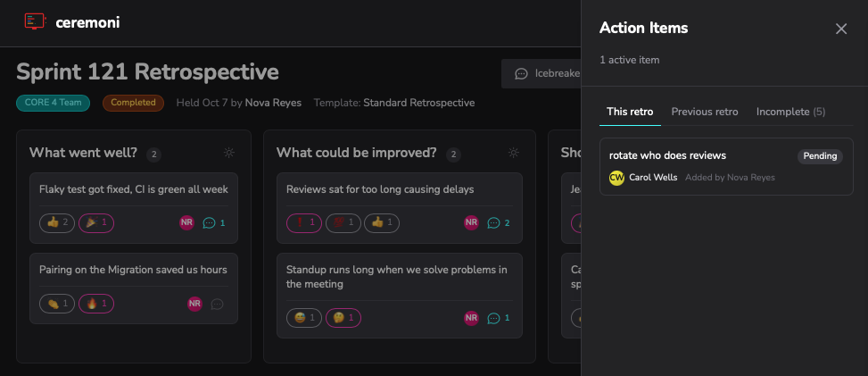Click the 'Flaky test got fixed' card text
868x376 pixels.
(134, 189)
